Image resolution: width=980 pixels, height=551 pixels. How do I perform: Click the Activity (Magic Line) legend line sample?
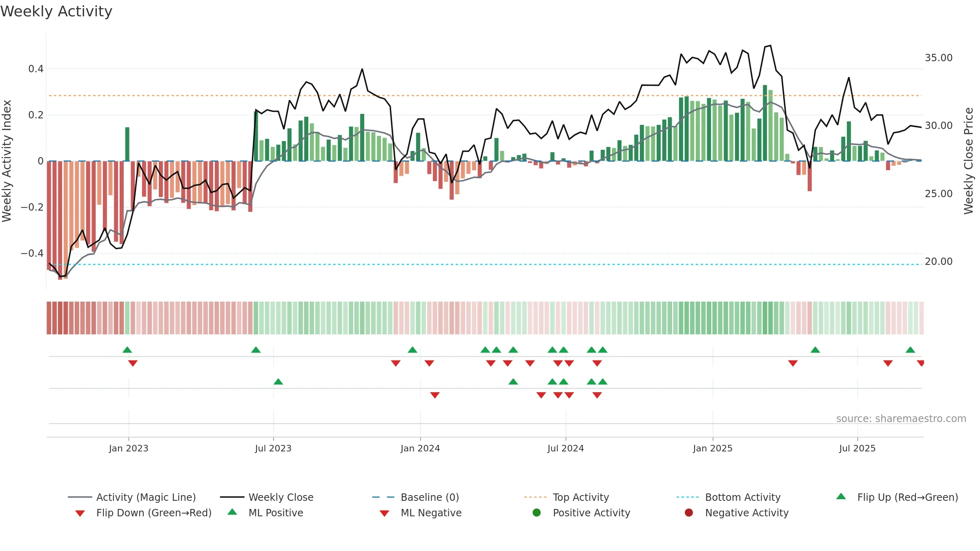80,497
